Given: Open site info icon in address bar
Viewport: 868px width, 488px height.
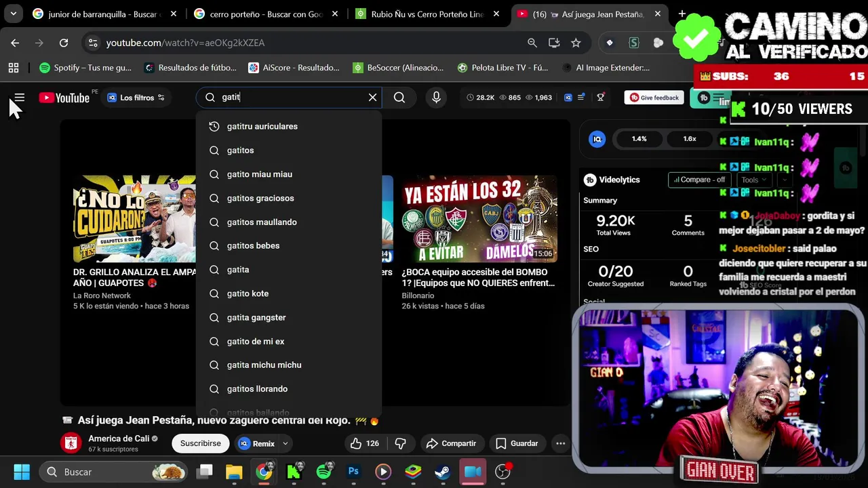Looking at the screenshot, I should tap(93, 43).
